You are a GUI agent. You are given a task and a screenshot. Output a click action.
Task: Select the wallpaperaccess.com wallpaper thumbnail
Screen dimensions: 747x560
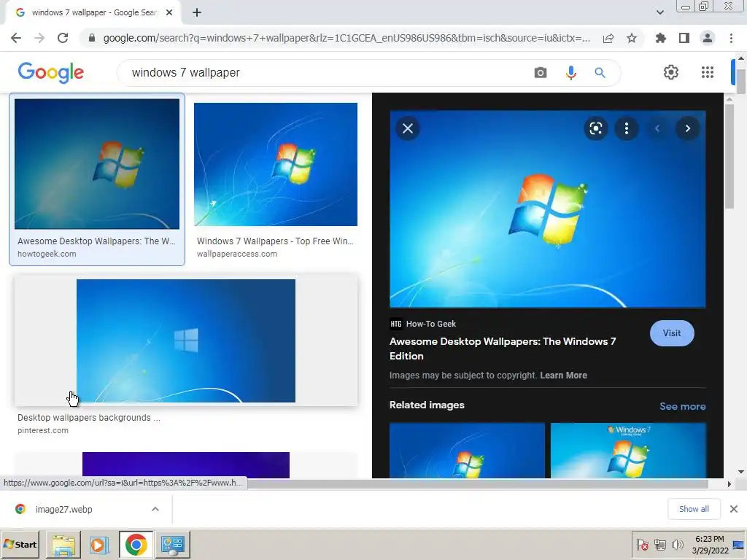[x=275, y=164]
